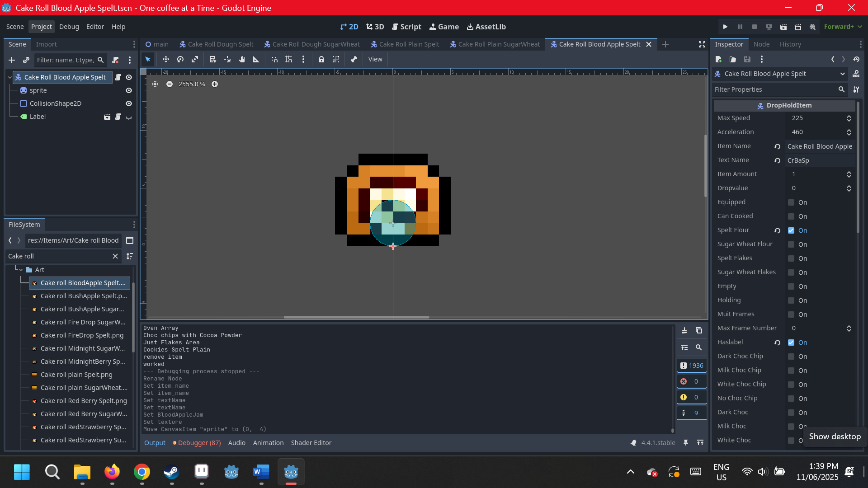Click the add child node plus icon

pyautogui.click(x=12, y=60)
